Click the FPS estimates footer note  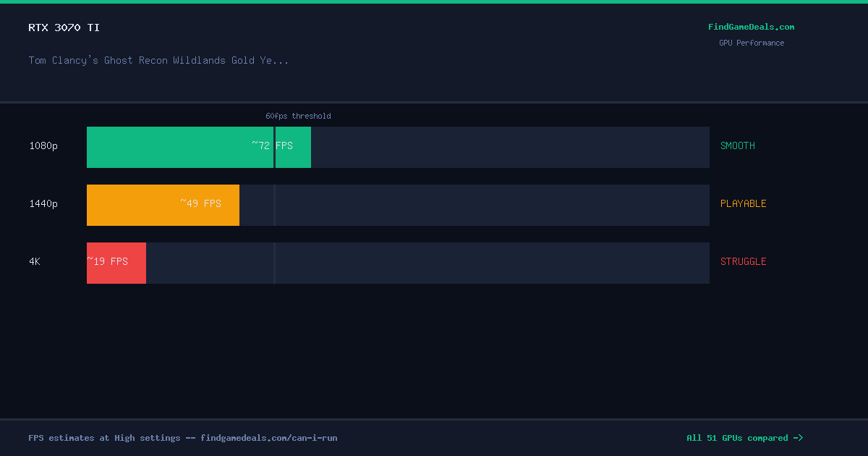[x=183, y=438]
